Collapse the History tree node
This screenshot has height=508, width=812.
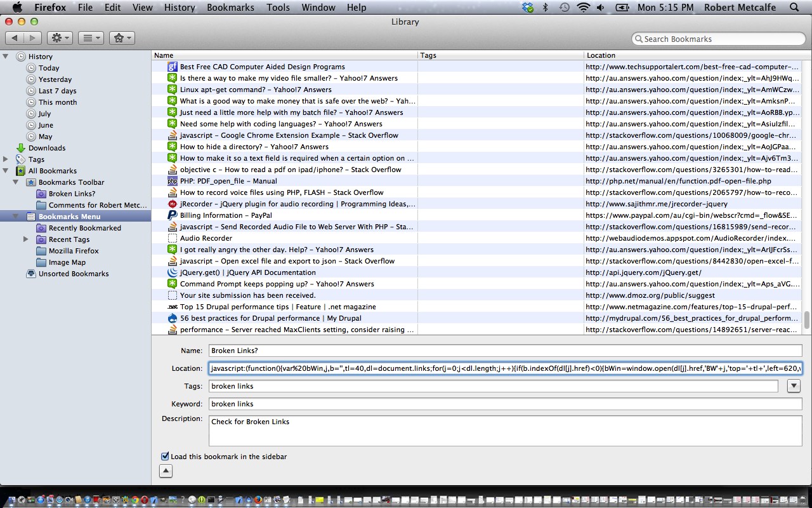[x=6, y=57]
